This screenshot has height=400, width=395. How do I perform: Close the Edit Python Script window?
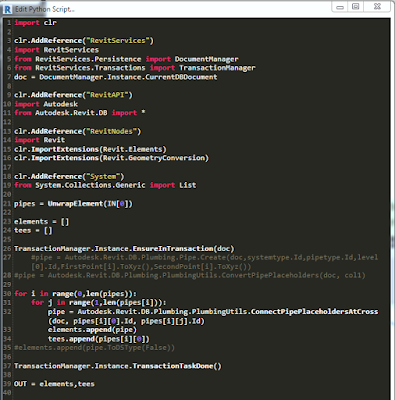pyautogui.click(x=377, y=7)
